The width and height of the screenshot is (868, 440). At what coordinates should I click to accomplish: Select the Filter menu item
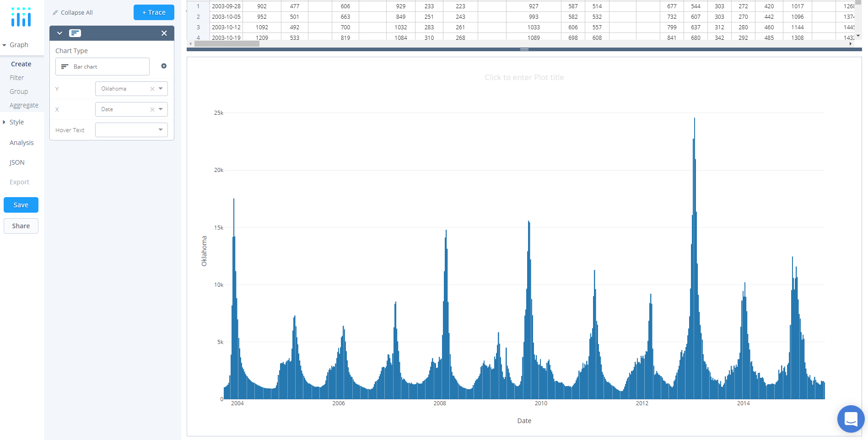tap(16, 78)
